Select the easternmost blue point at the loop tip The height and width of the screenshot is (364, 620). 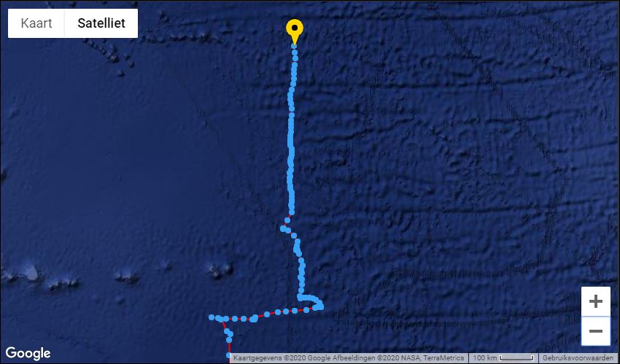321,306
